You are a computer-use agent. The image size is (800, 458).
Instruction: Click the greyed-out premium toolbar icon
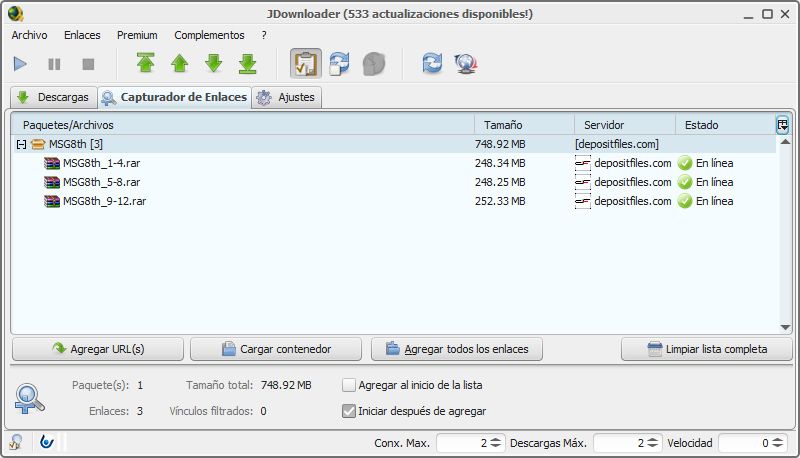click(x=373, y=64)
